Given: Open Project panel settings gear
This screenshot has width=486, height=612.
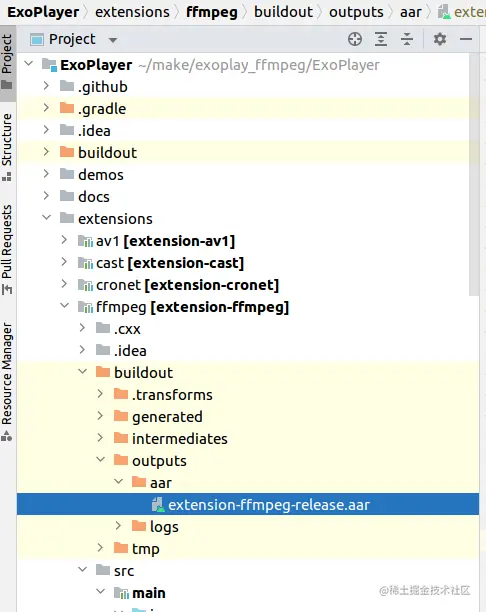Looking at the screenshot, I should pos(440,39).
